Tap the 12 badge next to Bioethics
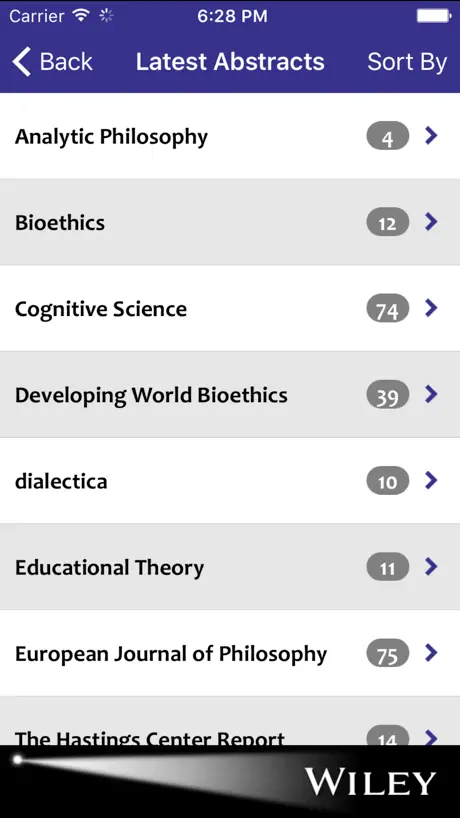The width and height of the screenshot is (460, 818). 388,223
